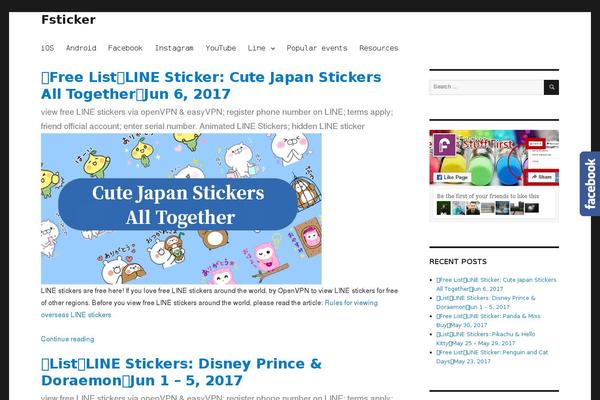Image resolution: width=600 pixels, height=400 pixels.
Task: Open recent post Disney Prince & Doraemon
Action: point(486,302)
